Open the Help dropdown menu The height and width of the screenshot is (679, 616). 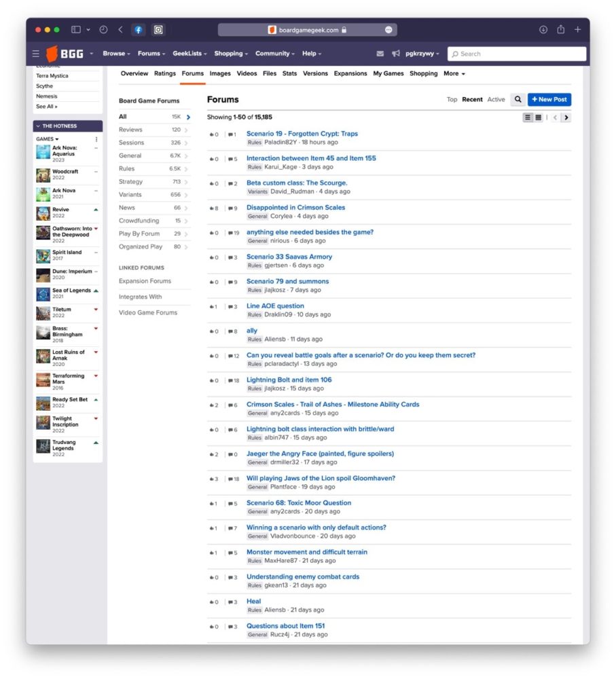[x=312, y=54]
